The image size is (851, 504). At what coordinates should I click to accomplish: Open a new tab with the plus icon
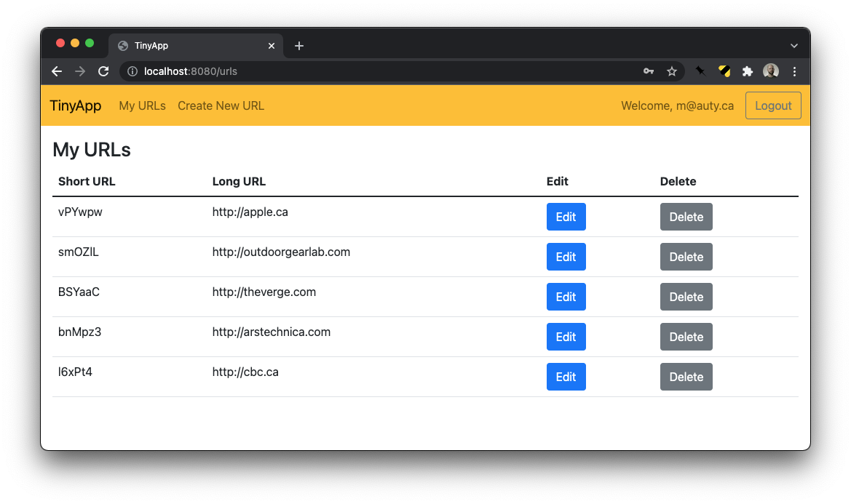click(299, 46)
